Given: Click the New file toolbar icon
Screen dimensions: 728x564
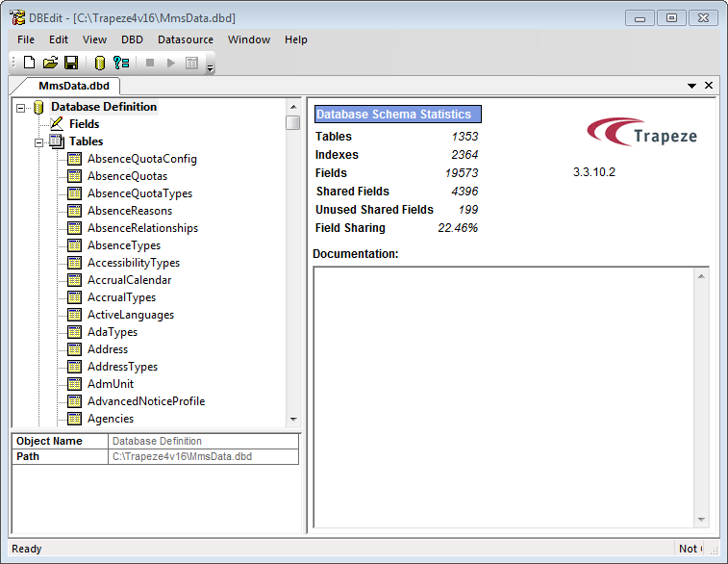Looking at the screenshot, I should [x=29, y=64].
